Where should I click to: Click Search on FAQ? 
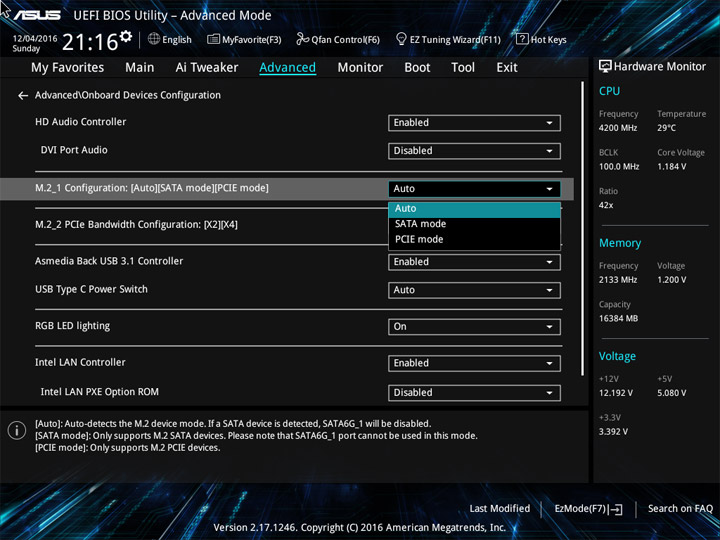680,509
